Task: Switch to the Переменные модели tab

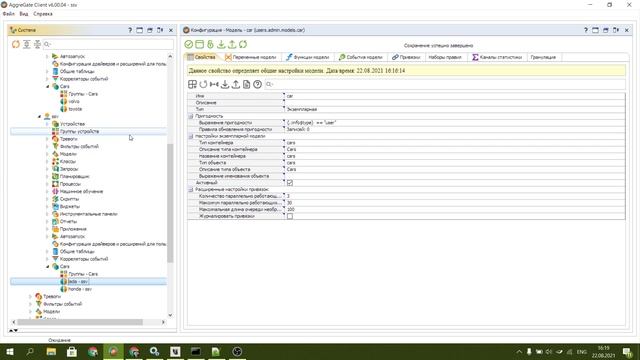Action: (251, 58)
